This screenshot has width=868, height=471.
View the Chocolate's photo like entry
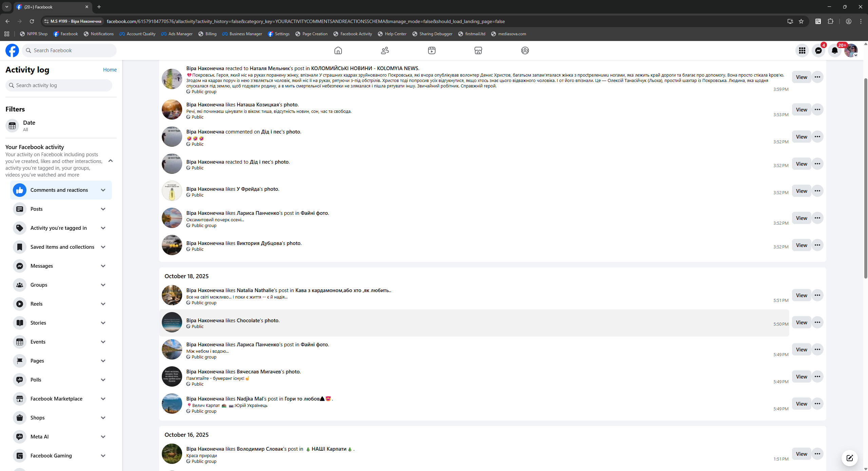(801, 323)
